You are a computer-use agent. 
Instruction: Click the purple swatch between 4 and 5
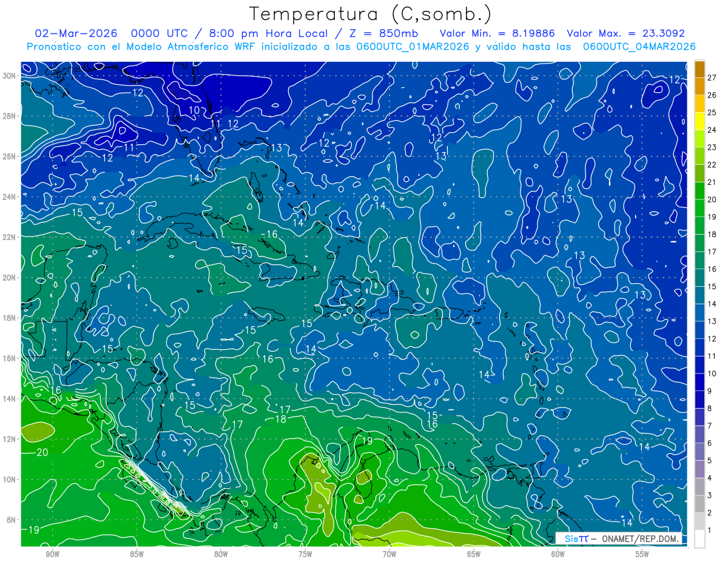(699, 469)
